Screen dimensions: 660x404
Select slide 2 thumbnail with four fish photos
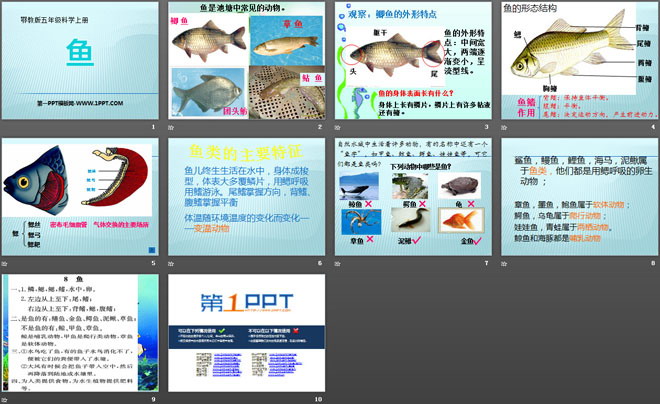point(247,61)
